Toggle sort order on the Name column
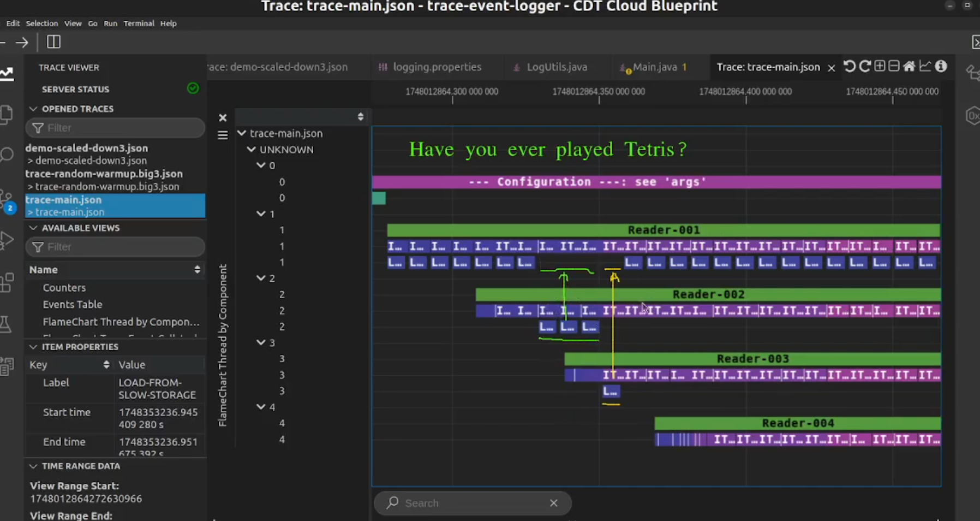 pos(197,270)
